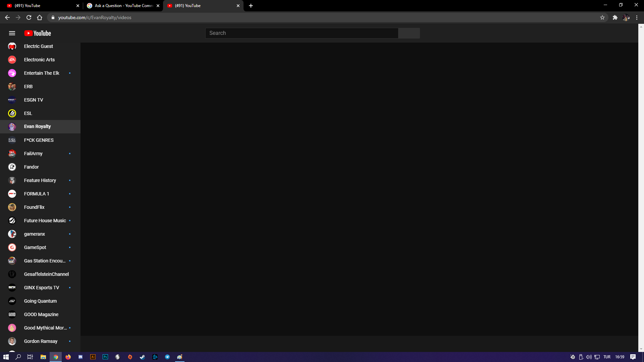Click the ESGN TV channel avatar

[x=12, y=100]
